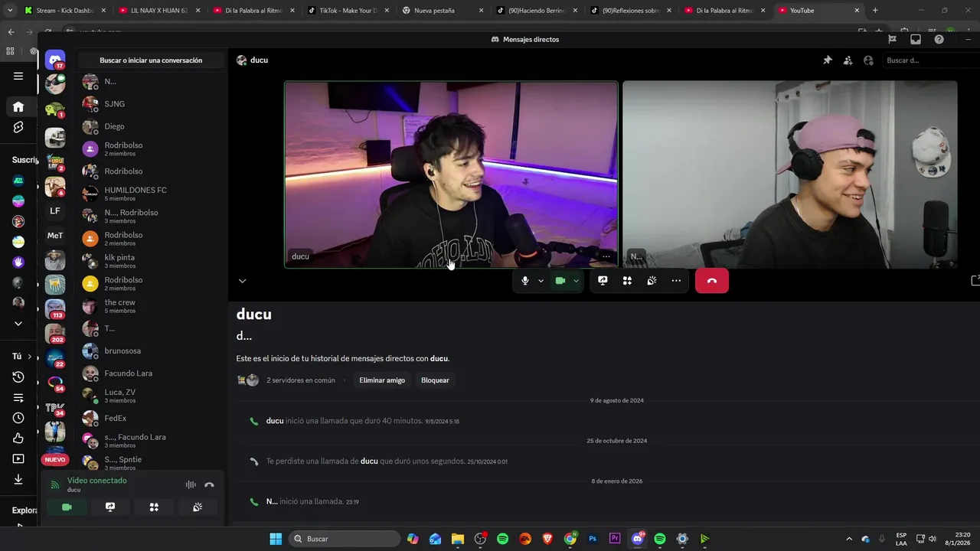Open Windows Start menu
The image size is (980, 551).
point(276,539)
